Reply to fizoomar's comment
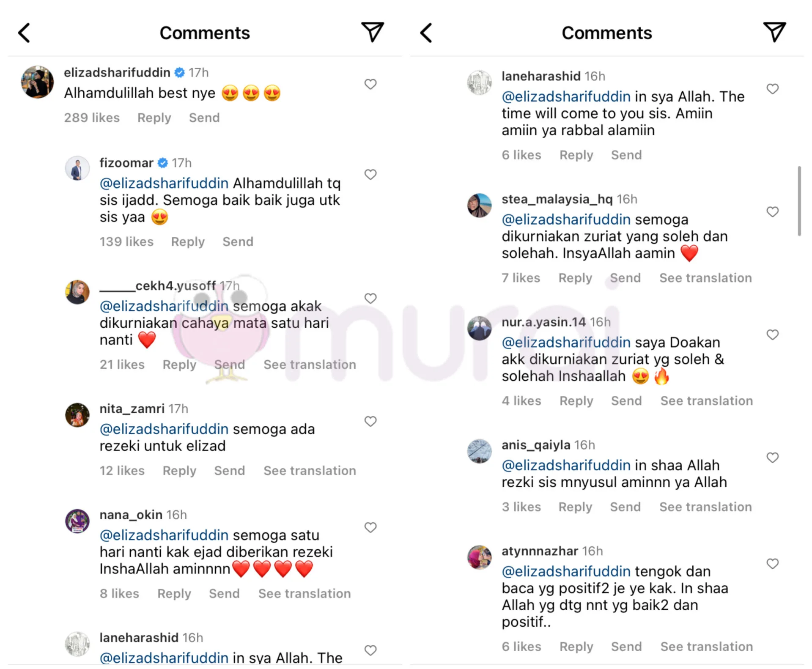The width and height of the screenshot is (812, 669). click(188, 242)
